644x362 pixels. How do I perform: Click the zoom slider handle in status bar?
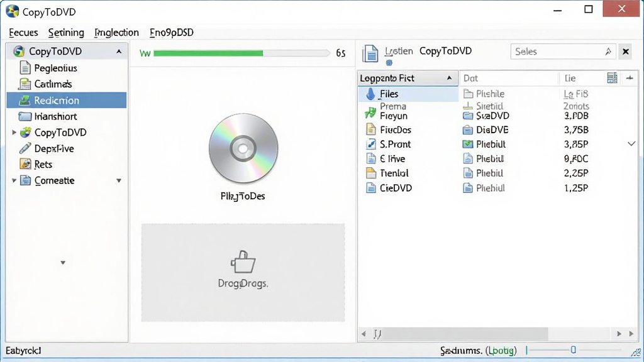574,349
